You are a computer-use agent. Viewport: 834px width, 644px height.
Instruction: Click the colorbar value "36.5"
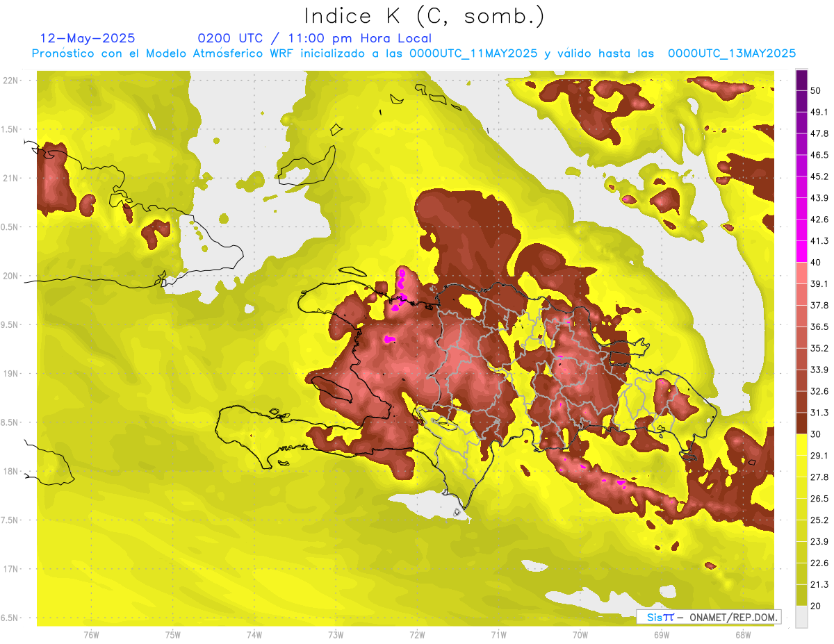(x=819, y=327)
